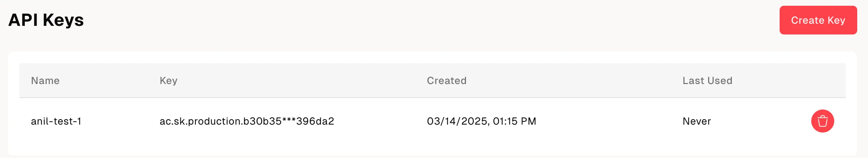Sort by the Name column header
The width and height of the screenshot is (868, 158).
(45, 80)
